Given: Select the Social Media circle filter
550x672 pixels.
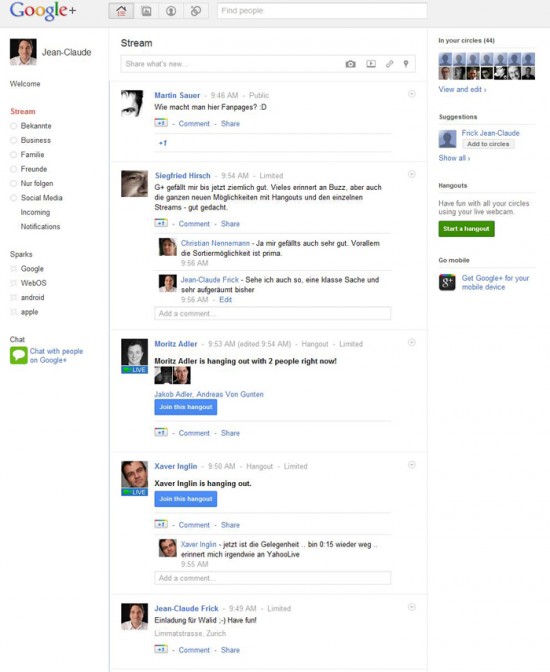Looking at the screenshot, I should coord(36,198).
